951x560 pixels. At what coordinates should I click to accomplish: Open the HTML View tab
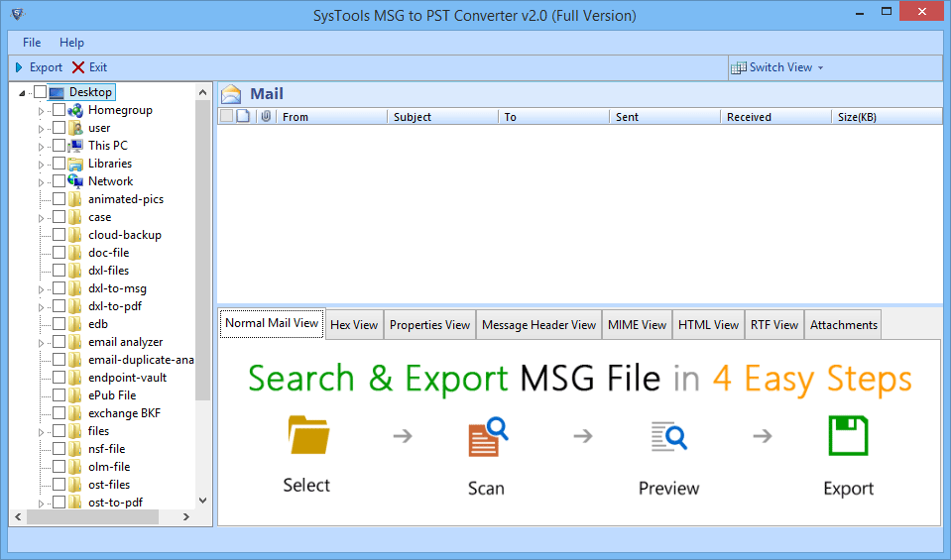tap(708, 325)
